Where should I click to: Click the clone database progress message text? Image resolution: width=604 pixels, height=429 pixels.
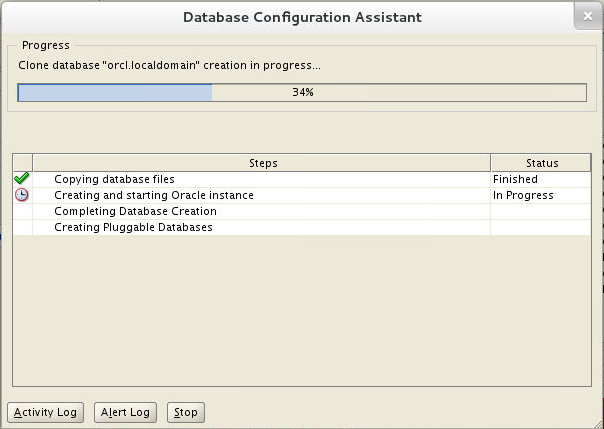tap(169, 65)
